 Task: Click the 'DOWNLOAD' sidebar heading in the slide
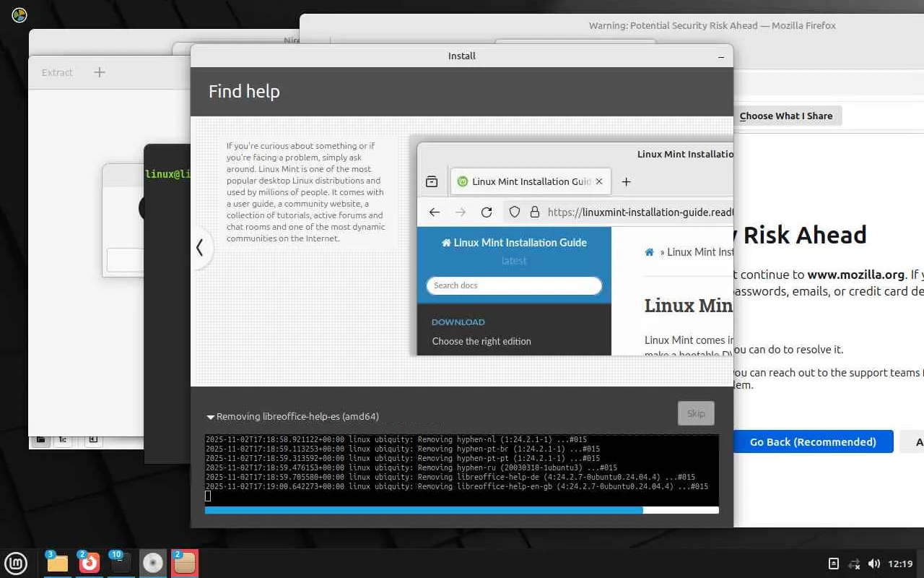click(x=458, y=322)
